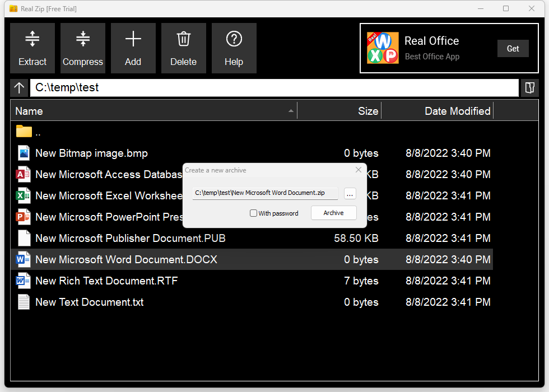Click the C:\temp\test path field

coord(274,87)
